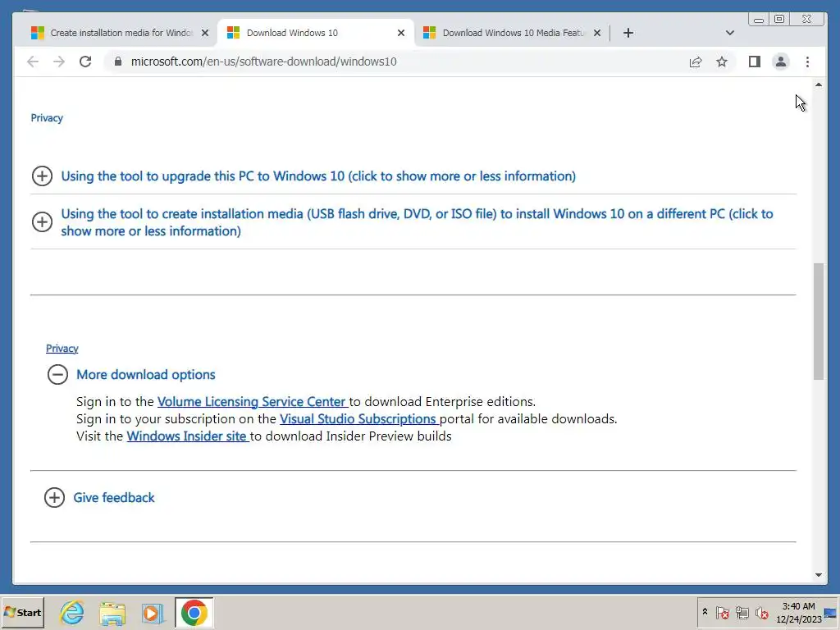The image size is (840, 630).
Task: Open Windows Explorer folder on taskbar
Action: coord(112,613)
